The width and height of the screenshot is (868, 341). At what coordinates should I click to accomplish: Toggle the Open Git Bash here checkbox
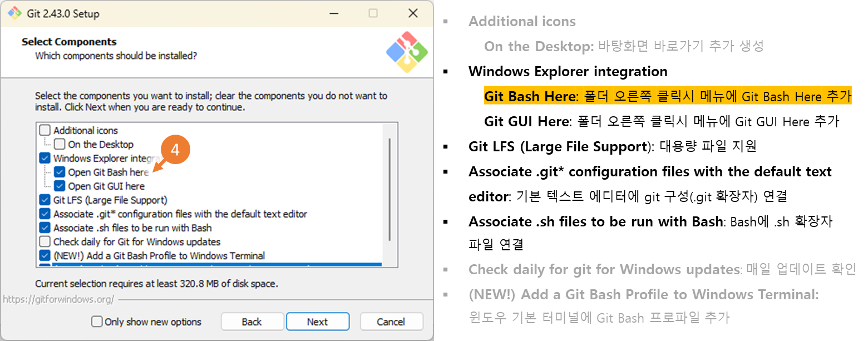click(x=60, y=172)
